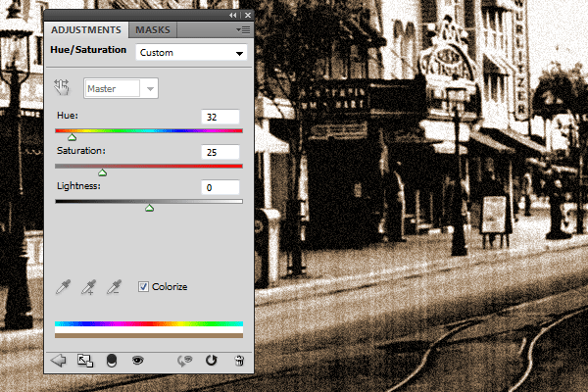Return to adjustment list with back arrow

pyautogui.click(x=58, y=361)
